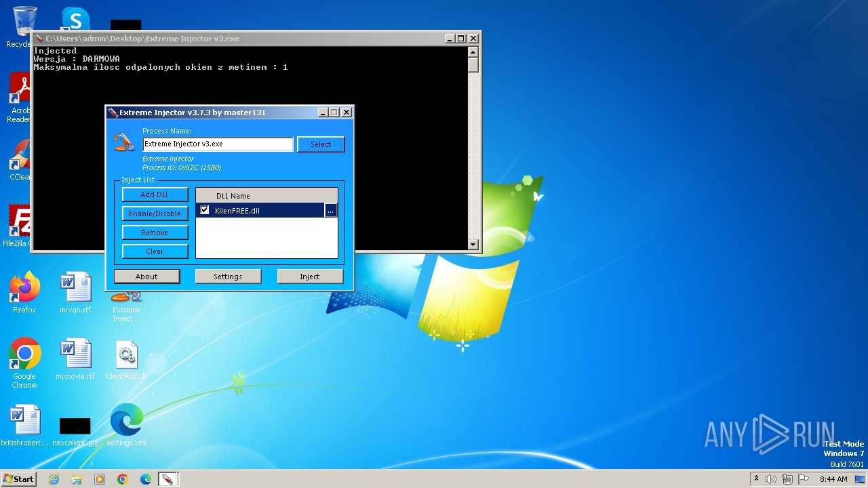Select the nexcellent.jpg image file
Viewport: 868px width, 488px height.
pos(75,431)
